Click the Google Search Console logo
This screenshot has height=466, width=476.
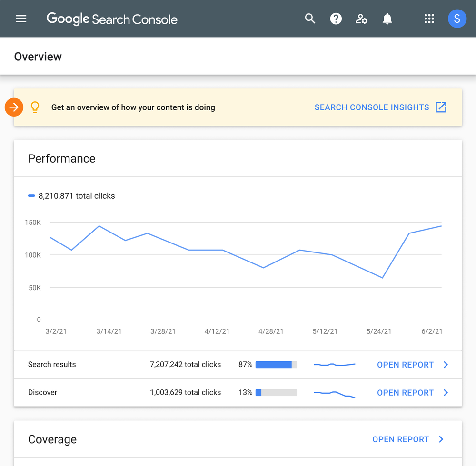112,19
